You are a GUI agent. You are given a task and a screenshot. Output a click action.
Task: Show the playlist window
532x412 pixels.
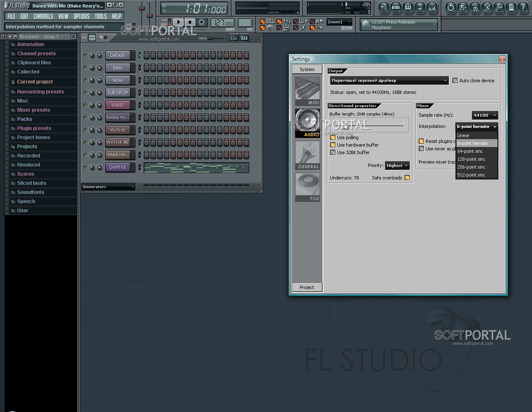(384, 7)
